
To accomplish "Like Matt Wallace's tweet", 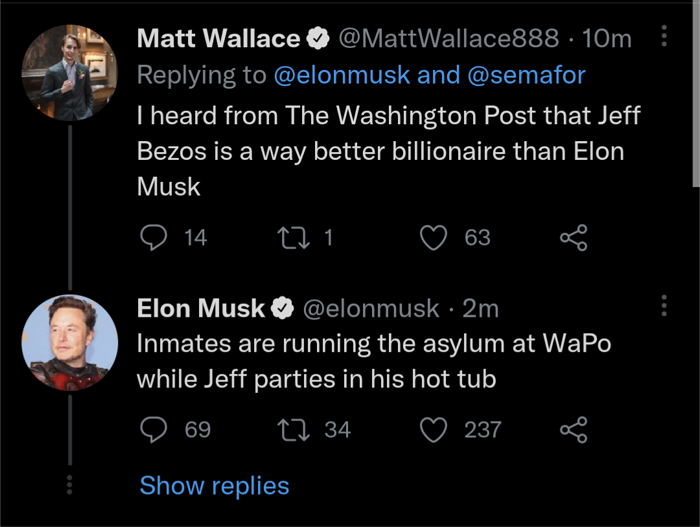I will tap(432, 237).
